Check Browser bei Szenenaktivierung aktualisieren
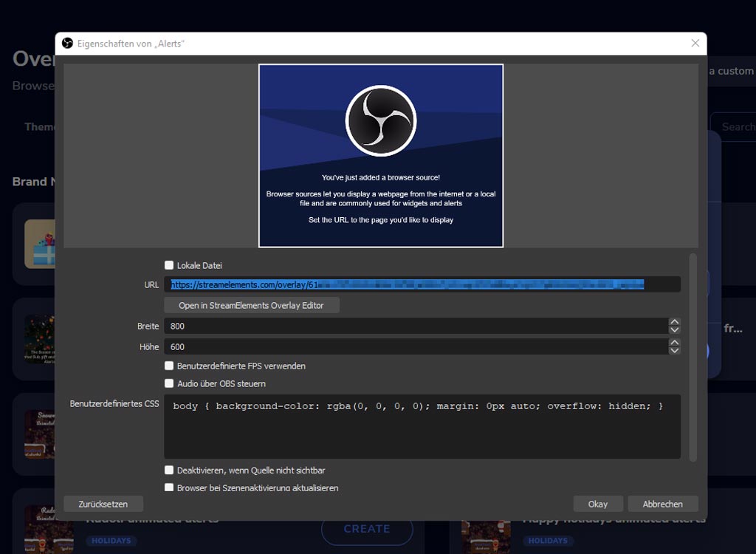 [x=169, y=488]
